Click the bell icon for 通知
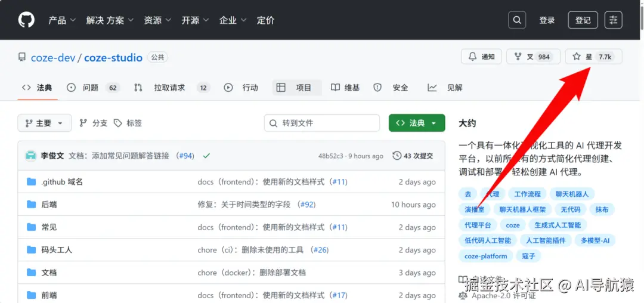The image size is (644, 303). pos(473,57)
